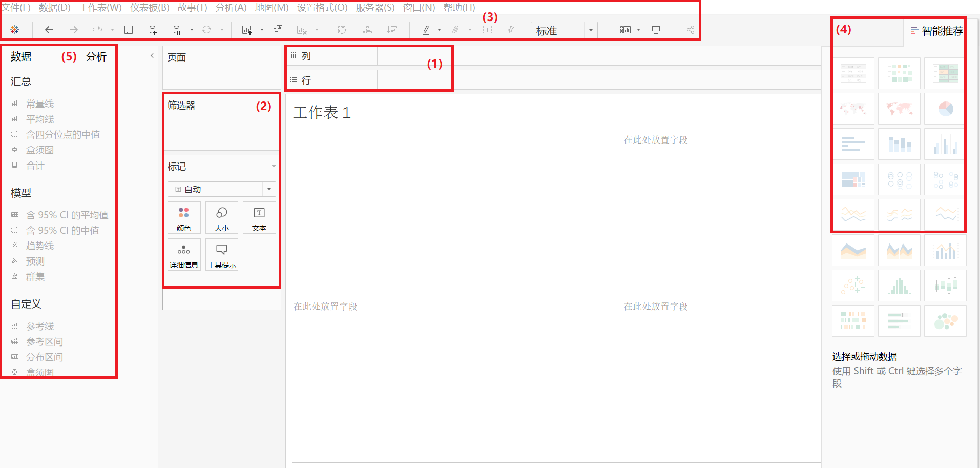Screen dimensions: 980x468
Task: Toggle the 智能推荐 Show Me panel
Action: pos(937,31)
